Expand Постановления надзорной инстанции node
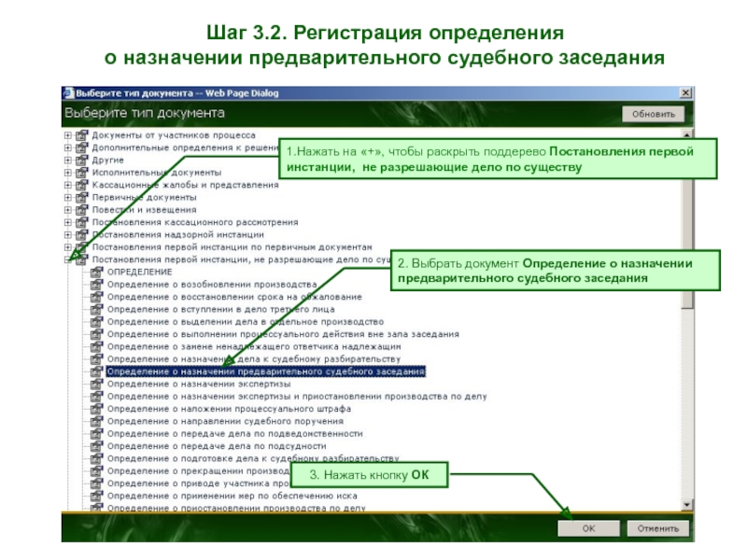 click(67, 234)
